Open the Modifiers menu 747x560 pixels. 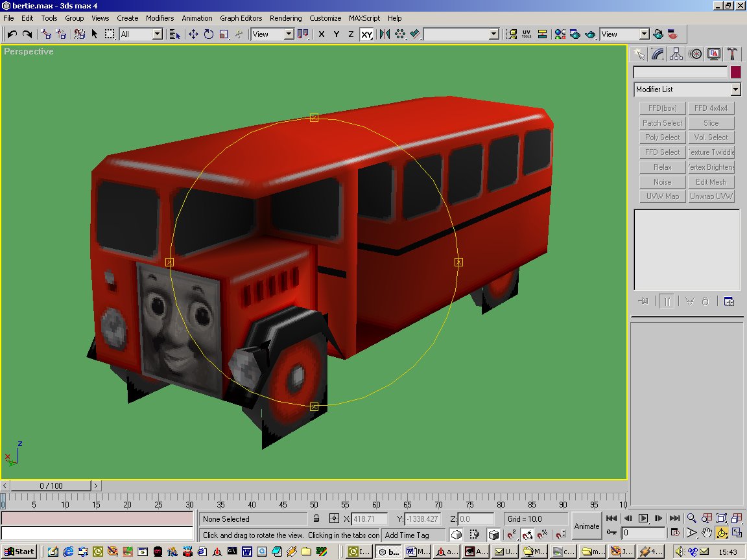pos(160,18)
